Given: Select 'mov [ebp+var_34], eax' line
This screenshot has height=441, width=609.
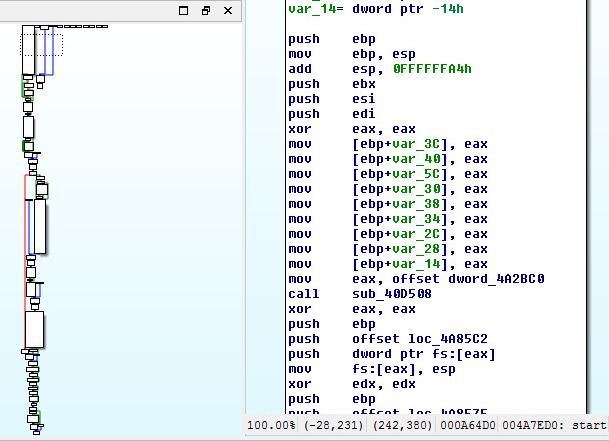Looking at the screenshot, I should 388,219.
